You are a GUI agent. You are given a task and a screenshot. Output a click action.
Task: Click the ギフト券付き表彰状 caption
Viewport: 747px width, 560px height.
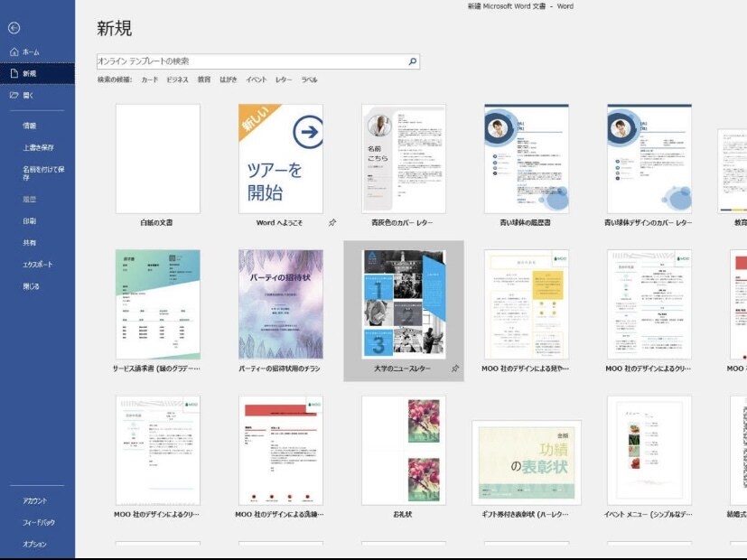click(x=525, y=514)
